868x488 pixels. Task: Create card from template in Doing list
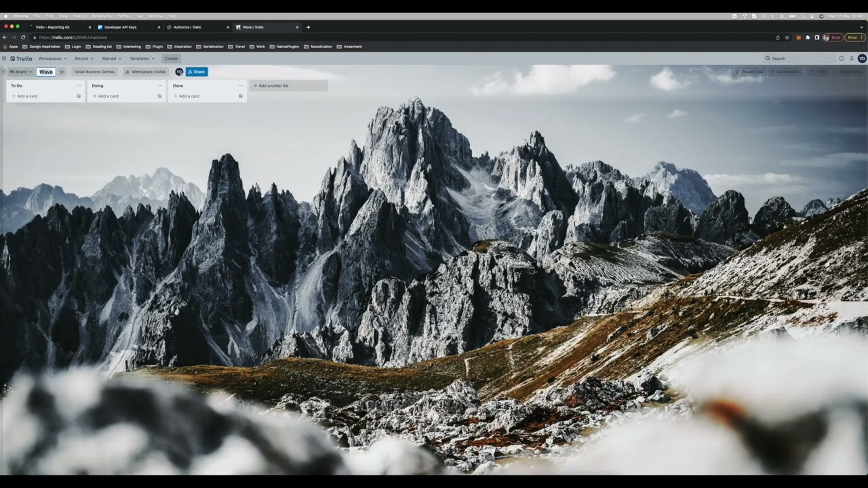160,96
